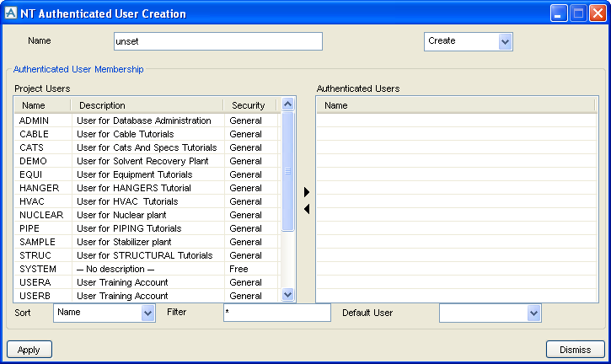The image size is (611, 364).
Task: Select the ADMIN user row
Action: click(147, 120)
